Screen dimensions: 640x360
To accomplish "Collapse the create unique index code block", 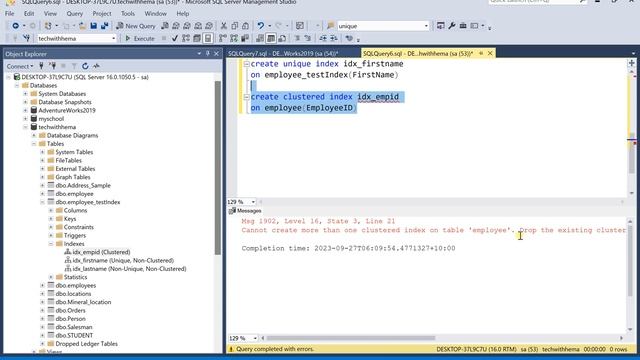I will point(247,64).
